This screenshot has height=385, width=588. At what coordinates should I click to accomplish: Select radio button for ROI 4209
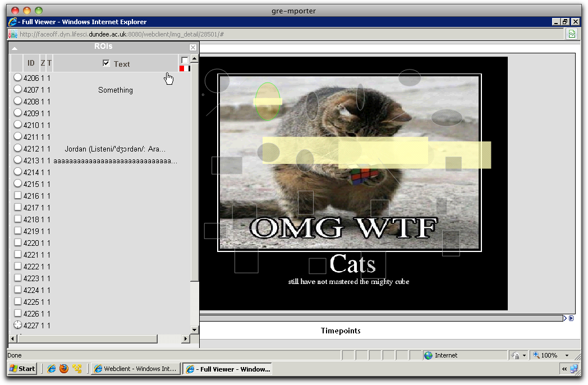tap(17, 113)
